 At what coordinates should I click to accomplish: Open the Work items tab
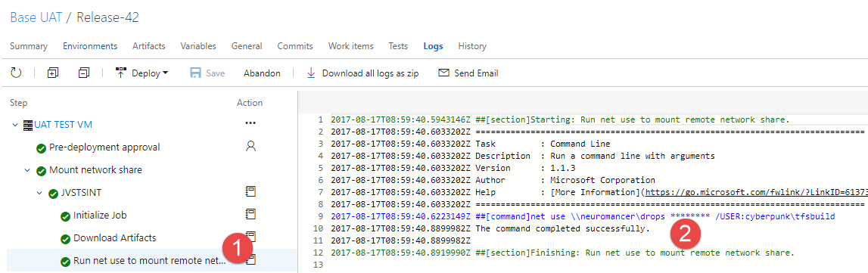351,46
